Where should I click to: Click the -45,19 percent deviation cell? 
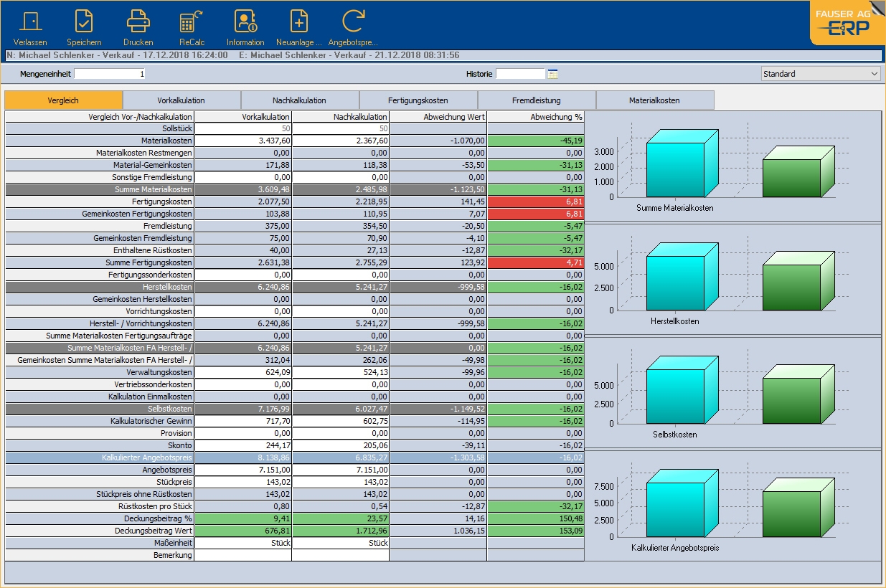535,141
